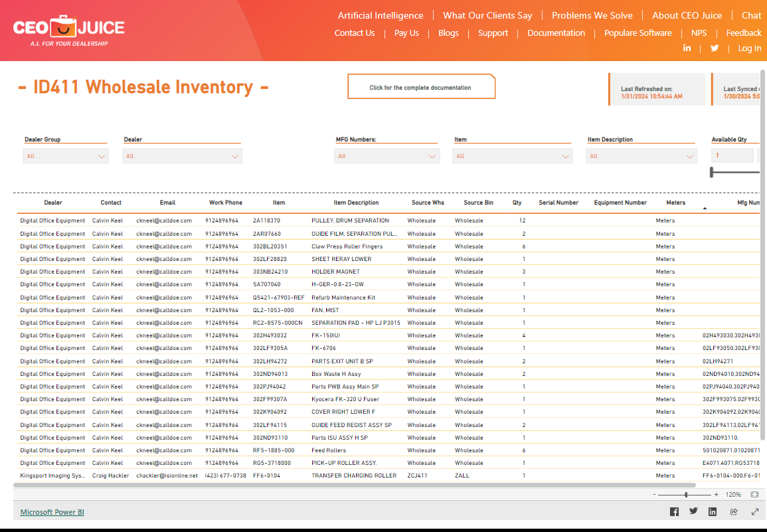767x532 pixels.
Task: Open report in full-screen mode
Action: click(755, 512)
